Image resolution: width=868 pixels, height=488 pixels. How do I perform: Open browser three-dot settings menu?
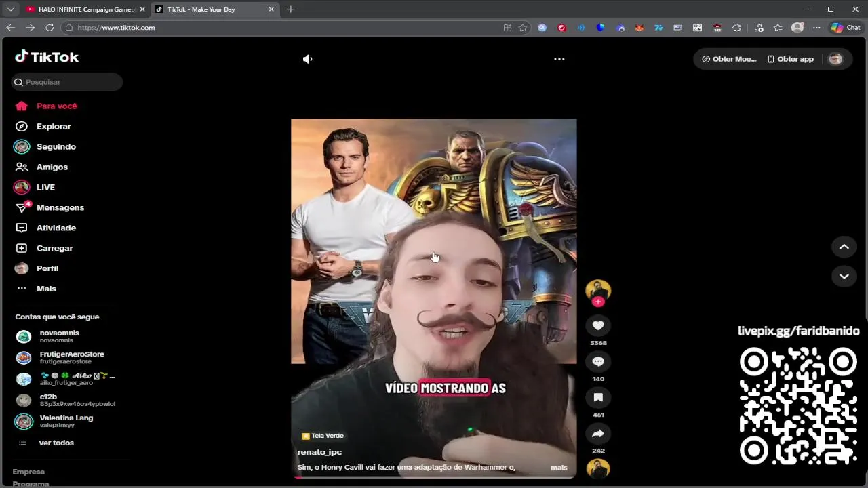(816, 28)
